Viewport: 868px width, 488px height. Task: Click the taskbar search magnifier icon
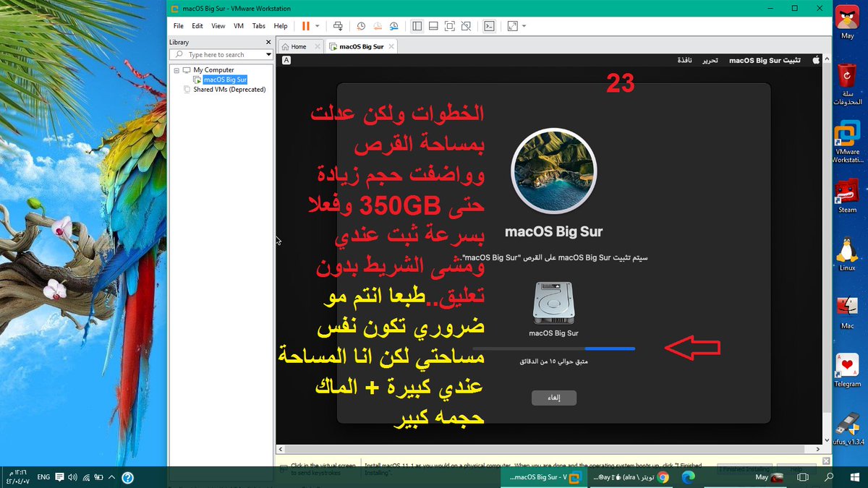(830, 477)
